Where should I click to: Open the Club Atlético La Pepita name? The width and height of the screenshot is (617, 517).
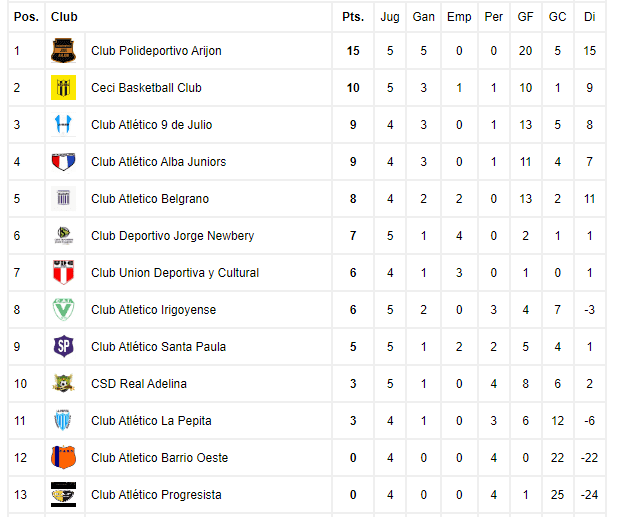pos(151,421)
